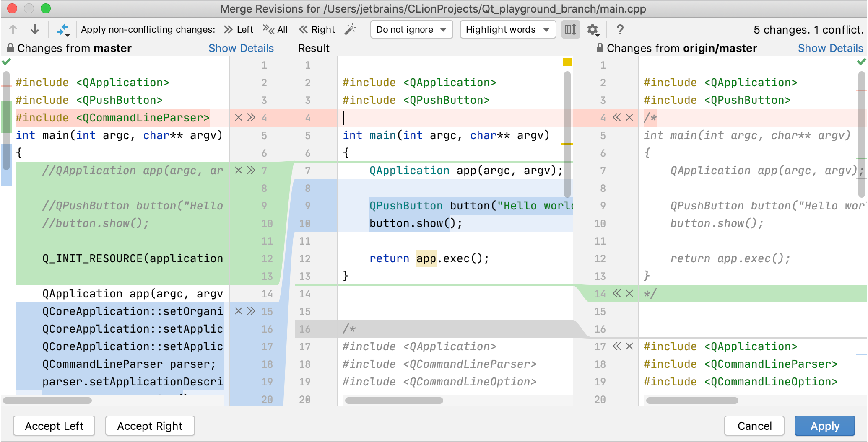Click the Accept Left button
This screenshot has height=442, width=868.
point(54,426)
